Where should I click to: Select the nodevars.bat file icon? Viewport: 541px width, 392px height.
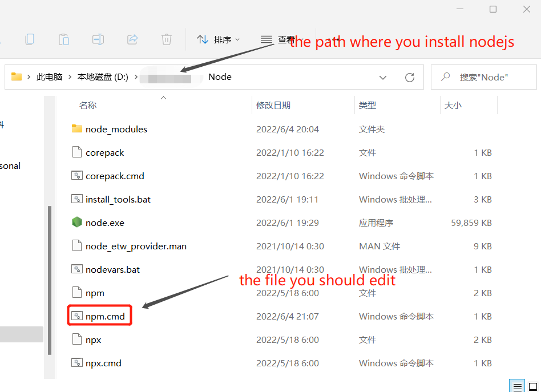tap(76, 269)
